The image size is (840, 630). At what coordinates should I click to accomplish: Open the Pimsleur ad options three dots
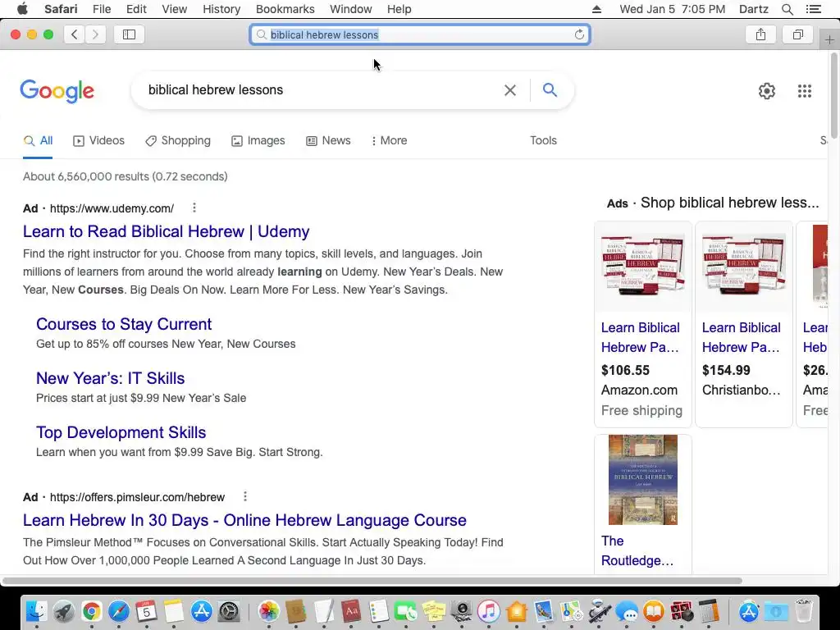(x=245, y=496)
